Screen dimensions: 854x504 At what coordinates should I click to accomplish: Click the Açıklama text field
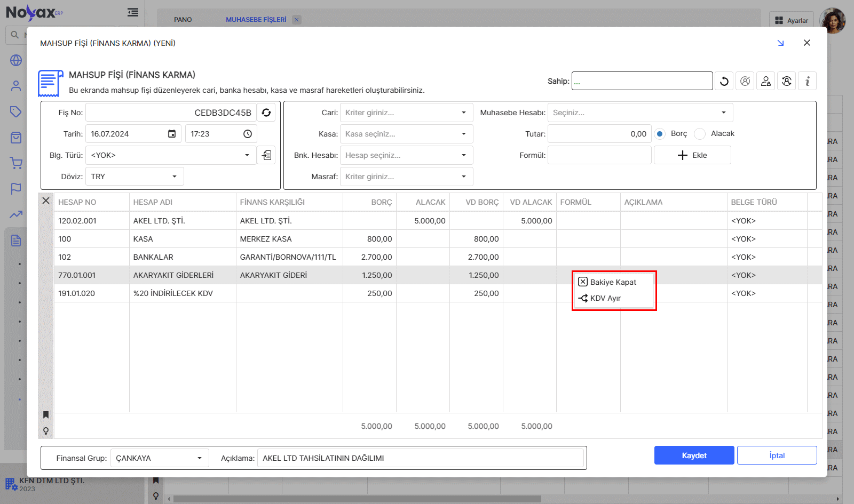tap(421, 458)
